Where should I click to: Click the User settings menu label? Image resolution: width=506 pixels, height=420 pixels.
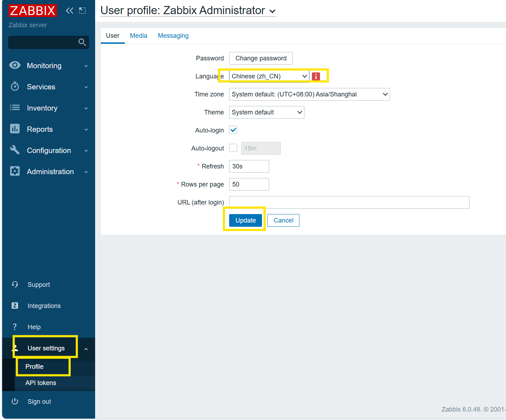(46, 348)
